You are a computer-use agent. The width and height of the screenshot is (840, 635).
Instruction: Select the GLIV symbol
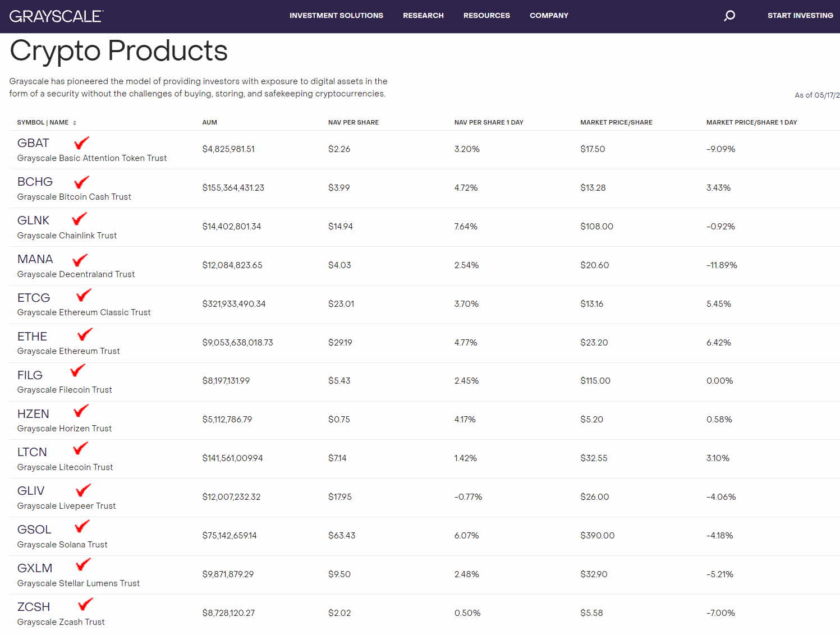click(31, 491)
